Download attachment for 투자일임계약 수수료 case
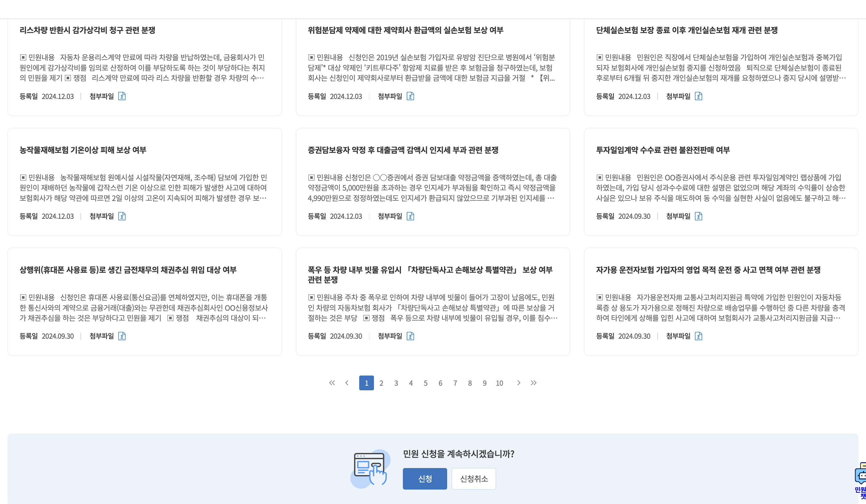866x504 pixels. pos(698,216)
